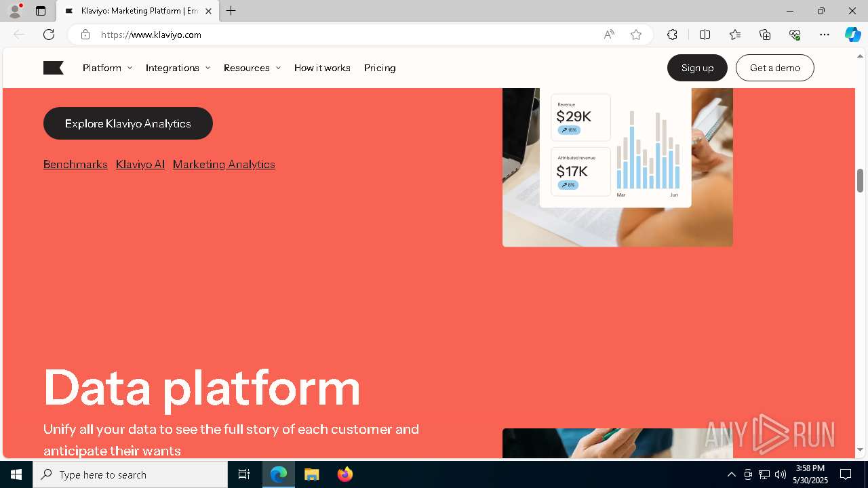Screen dimensions: 868x488
Task: Expand the Platform menu
Action: coord(108,68)
